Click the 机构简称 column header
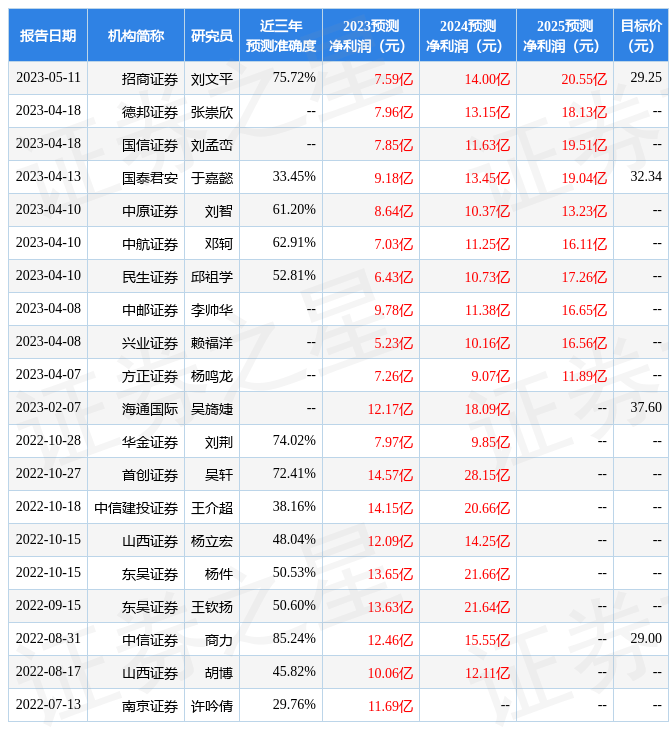This screenshot has width=669, height=730. 136,36
